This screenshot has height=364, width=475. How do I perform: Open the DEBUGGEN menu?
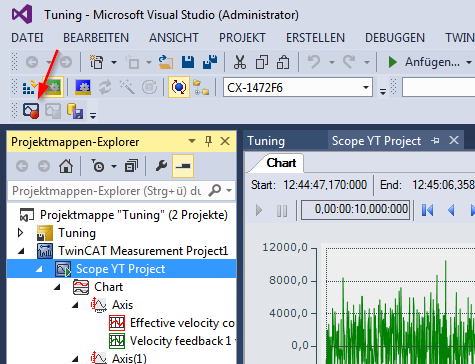click(395, 38)
